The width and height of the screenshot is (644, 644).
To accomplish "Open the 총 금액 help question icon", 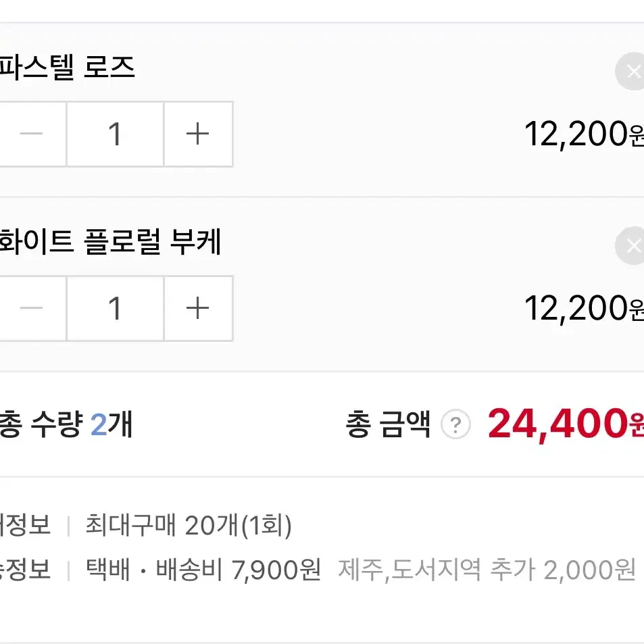I will [455, 424].
